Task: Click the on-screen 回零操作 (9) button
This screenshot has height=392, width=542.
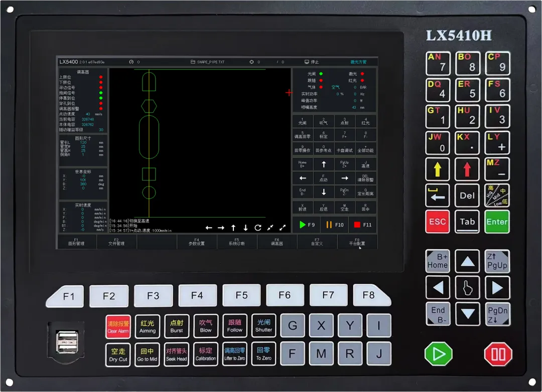Action: (303, 149)
